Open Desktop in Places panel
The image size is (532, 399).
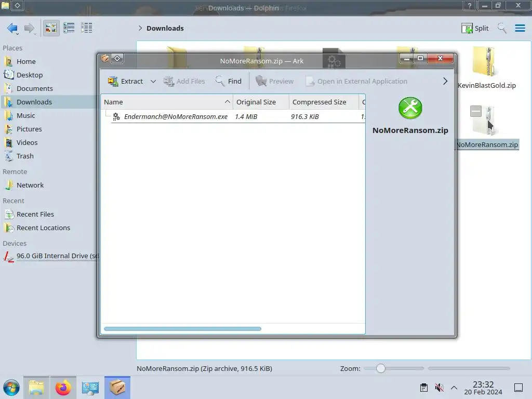(x=30, y=75)
